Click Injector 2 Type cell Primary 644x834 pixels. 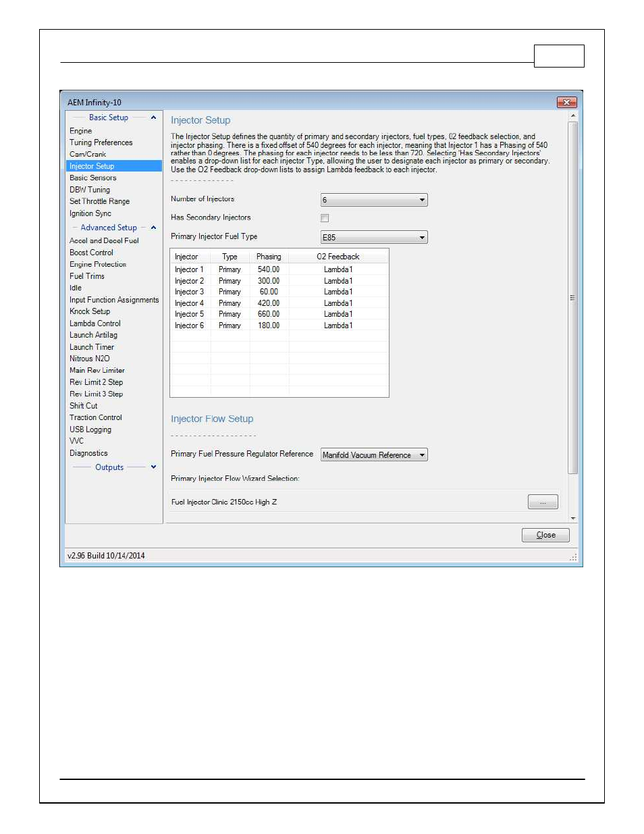tap(230, 281)
